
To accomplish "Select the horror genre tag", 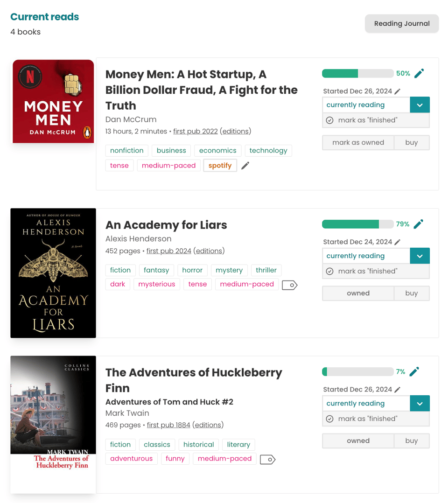I will (x=192, y=270).
